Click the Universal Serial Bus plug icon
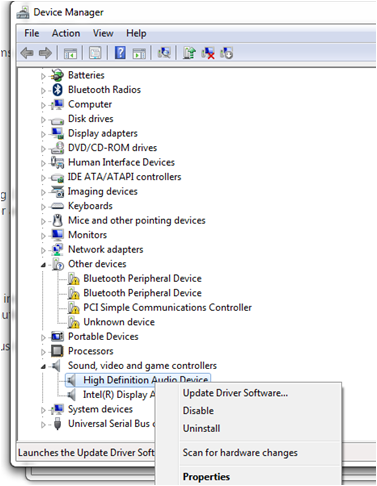The width and height of the screenshot is (377, 486). tap(57, 423)
